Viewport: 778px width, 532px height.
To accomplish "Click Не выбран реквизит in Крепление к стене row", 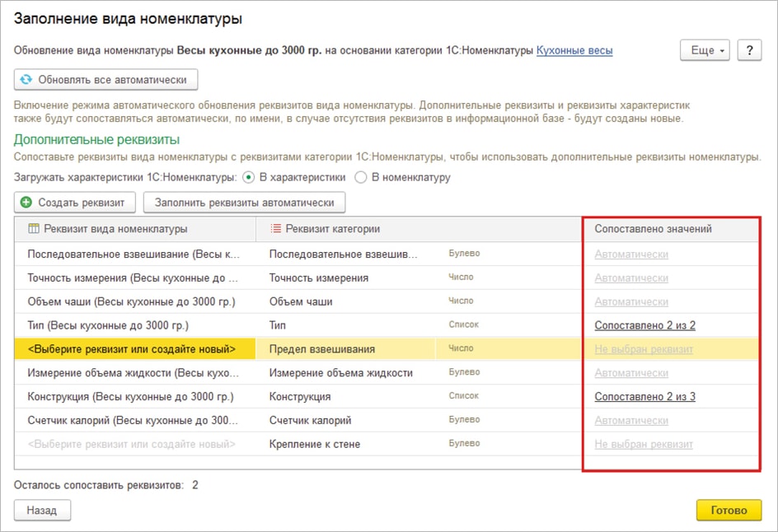I will (643, 445).
